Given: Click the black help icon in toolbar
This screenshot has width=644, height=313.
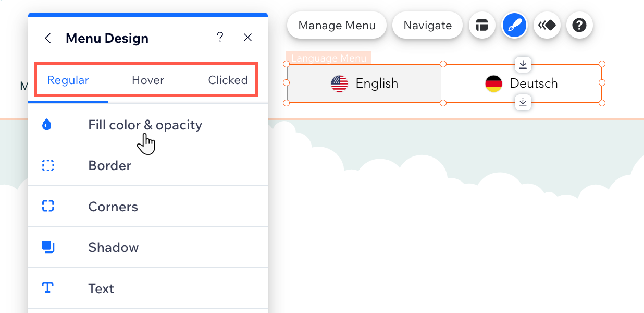Looking at the screenshot, I should [x=579, y=25].
